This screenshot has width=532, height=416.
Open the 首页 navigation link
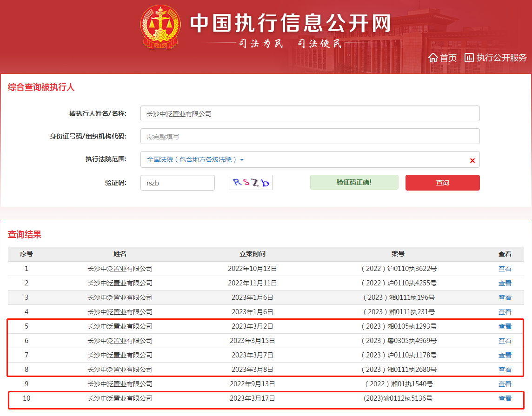pos(448,58)
